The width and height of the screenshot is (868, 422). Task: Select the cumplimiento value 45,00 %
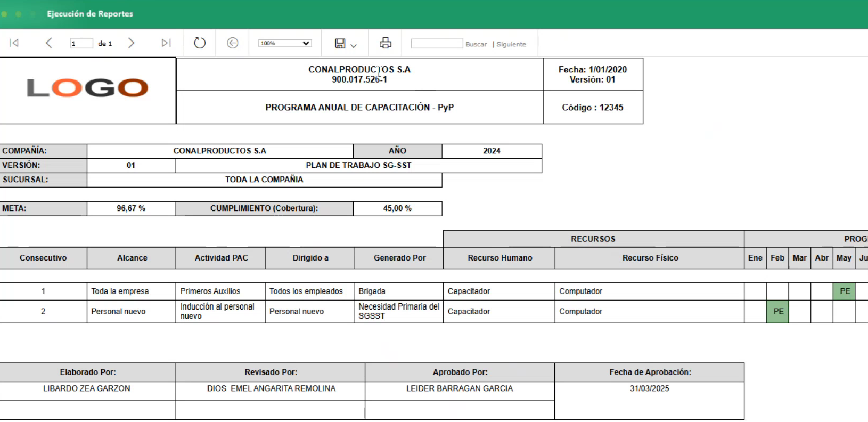[397, 208]
